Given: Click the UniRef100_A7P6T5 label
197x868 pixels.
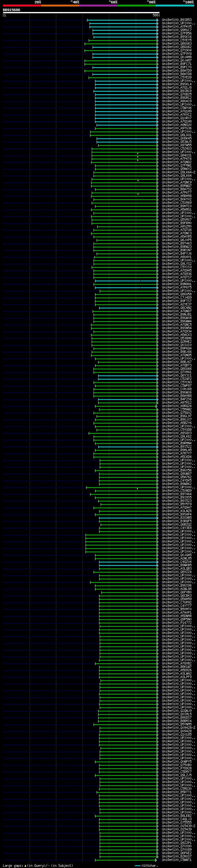Looking at the screenshot, I should coord(177,287).
